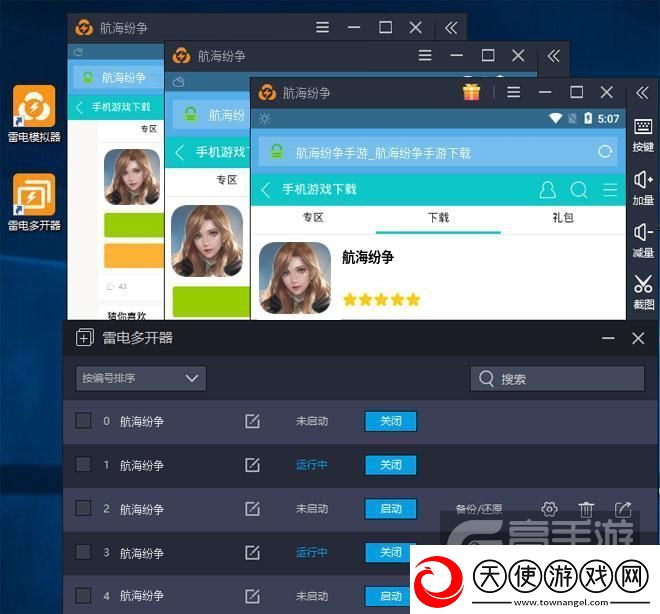Image resolution: width=660 pixels, height=614 pixels.
Task: Open settings gear for instance 2
Action: (549, 509)
